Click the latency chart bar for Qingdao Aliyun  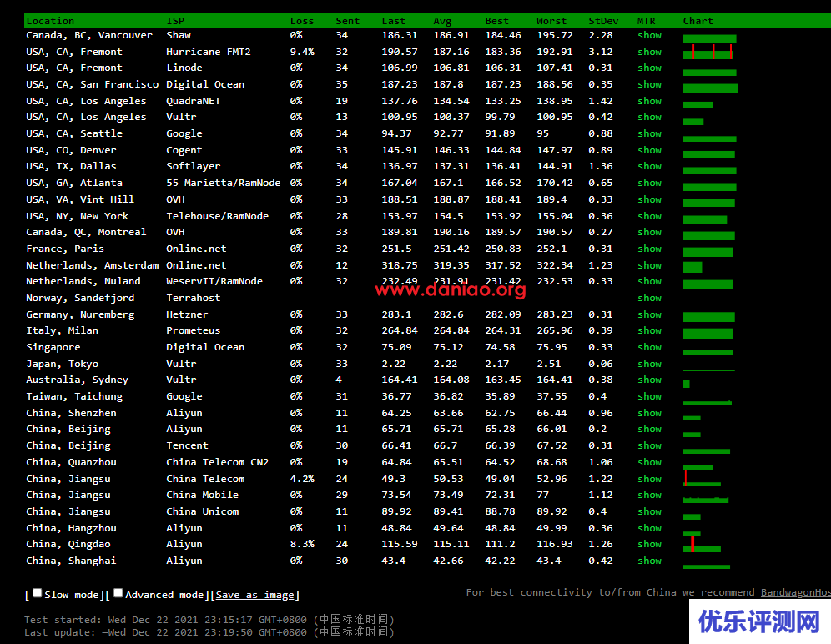702,546
